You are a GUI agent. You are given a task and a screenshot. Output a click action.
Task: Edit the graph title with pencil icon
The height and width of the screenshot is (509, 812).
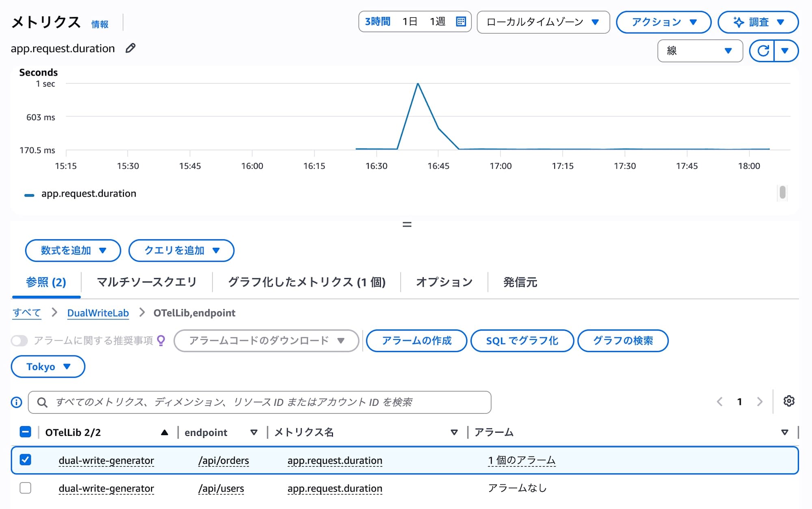[130, 48]
